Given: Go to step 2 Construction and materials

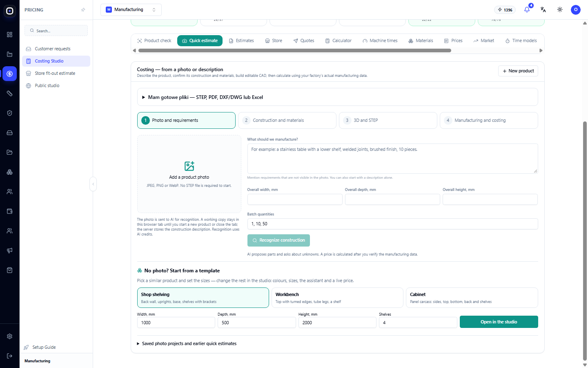Looking at the screenshot, I should pyautogui.click(x=287, y=121).
